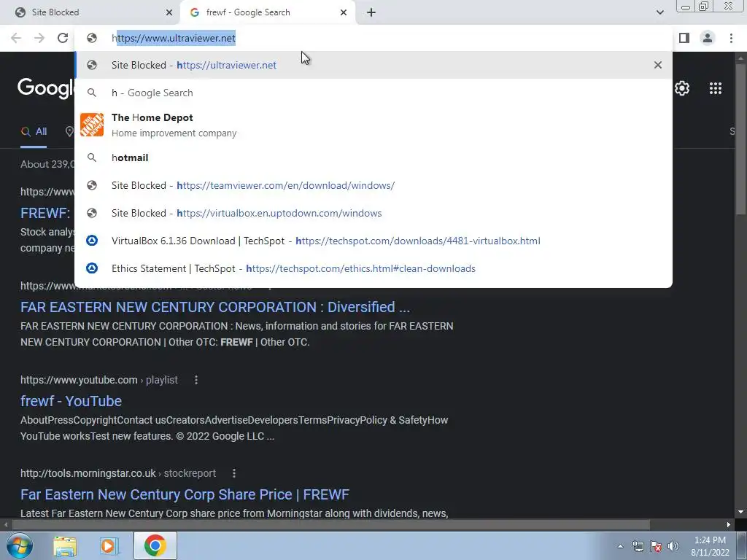Go back using the back arrow
747x560 pixels.
pyautogui.click(x=16, y=38)
